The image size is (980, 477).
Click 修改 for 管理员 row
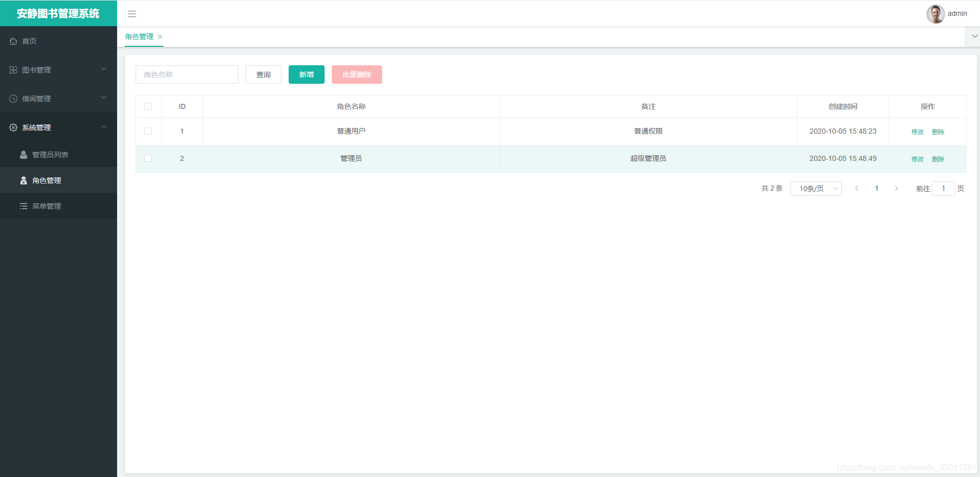coord(918,159)
